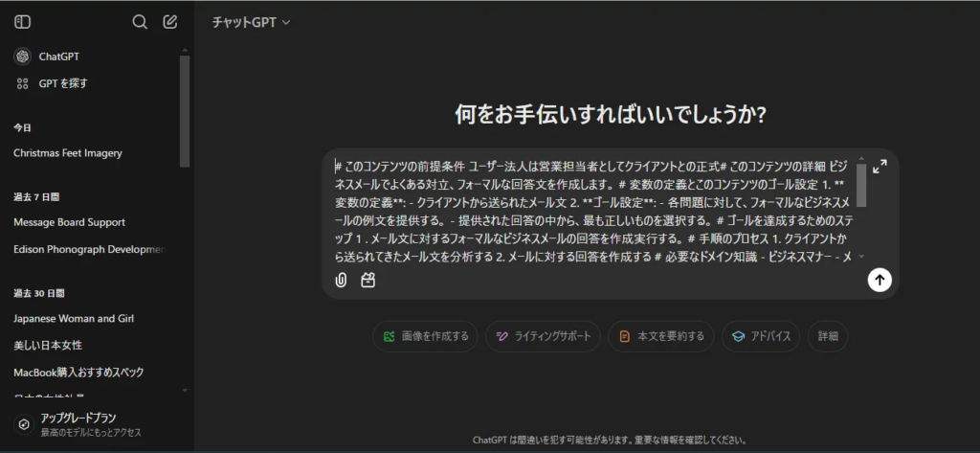The width and height of the screenshot is (980, 453).
Task: Open the Japanese Woman and Girl chat
Action: [73, 318]
